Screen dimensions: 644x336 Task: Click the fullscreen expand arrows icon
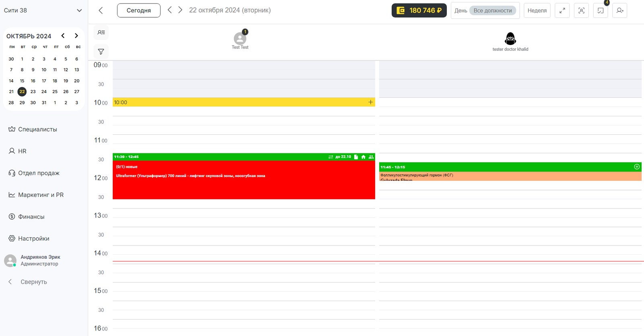[x=562, y=10]
